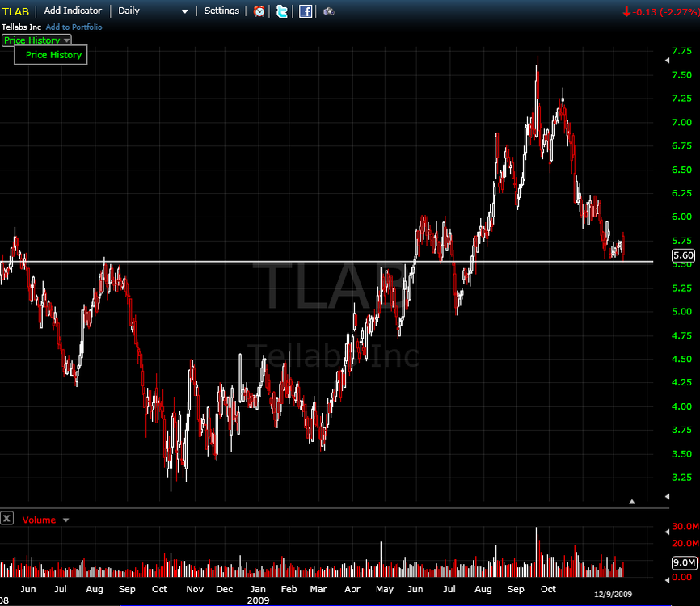Viewport: 700px width, 606px height.
Task: Click the -0.13 (-2.27%) price change text
Action: coord(664,12)
